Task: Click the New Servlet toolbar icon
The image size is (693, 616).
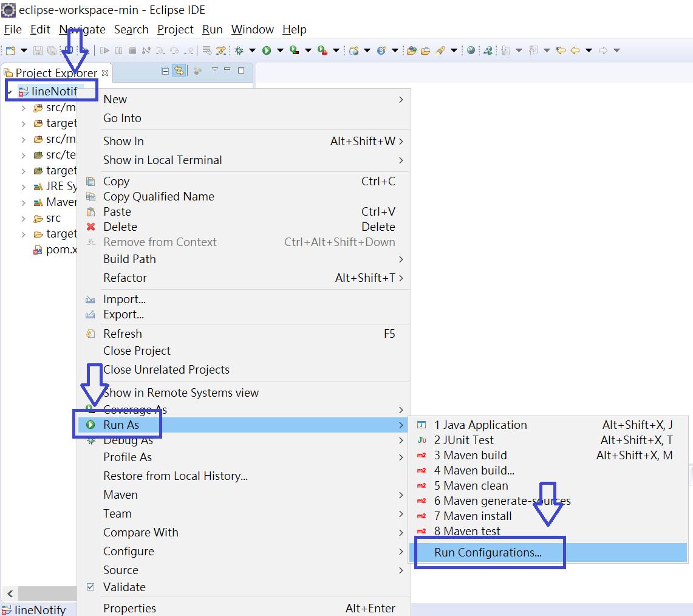Action: 381,50
